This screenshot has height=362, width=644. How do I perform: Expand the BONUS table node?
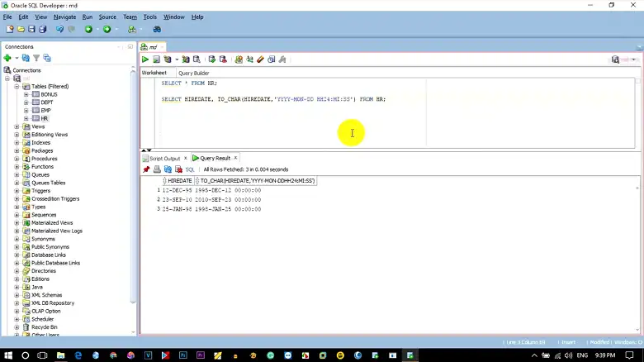(26, 94)
